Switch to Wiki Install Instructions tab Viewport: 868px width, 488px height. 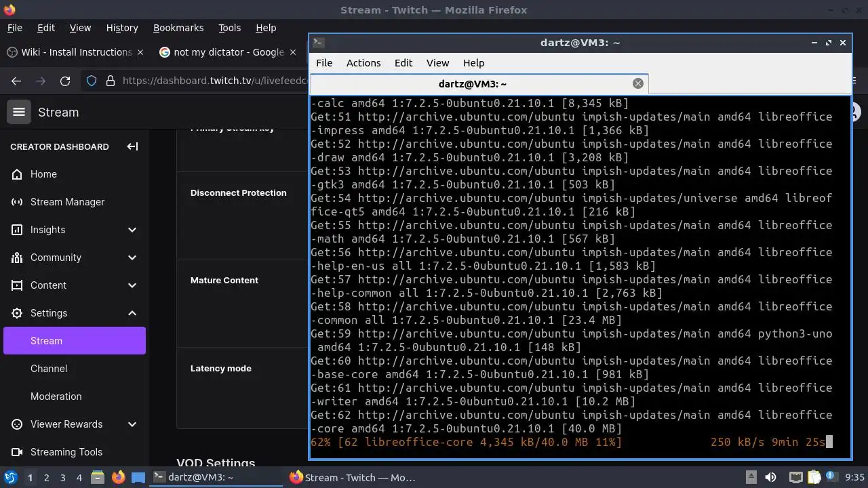(75, 52)
